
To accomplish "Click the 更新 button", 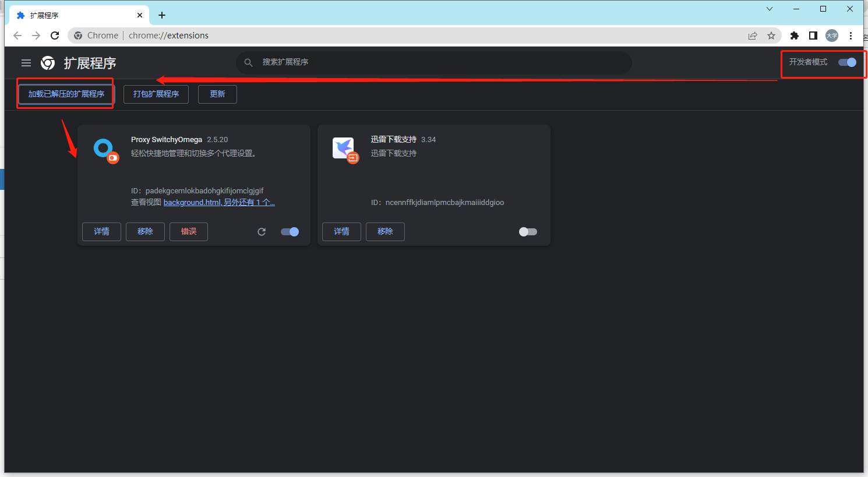I will coord(217,94).
